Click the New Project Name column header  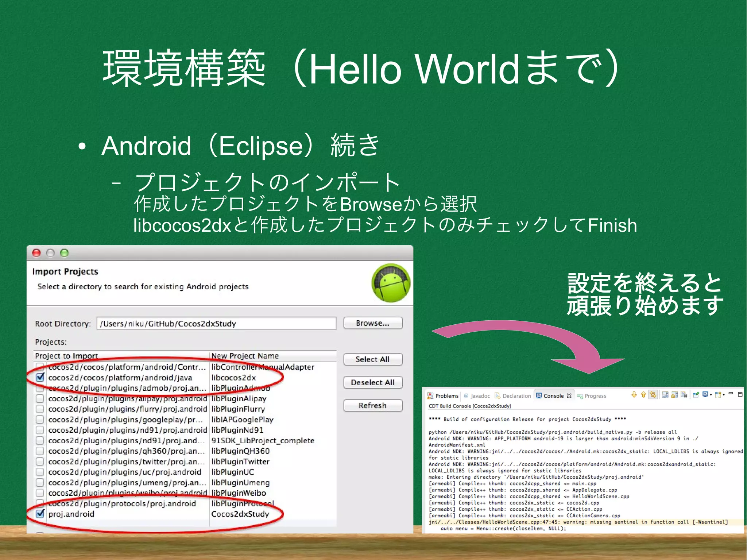coord(273,356)
